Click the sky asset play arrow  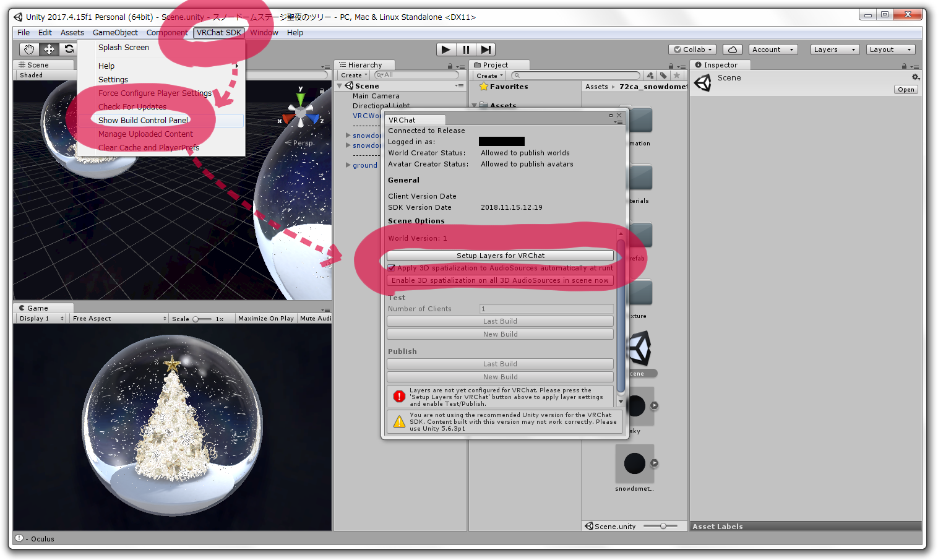[654, 406]
